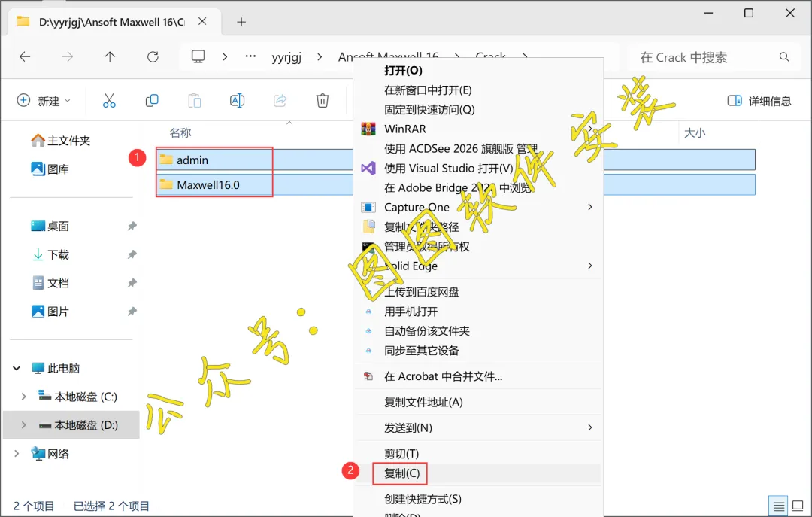Go forward with the right arrow
Image resolution: width=812 pixels, height=517 pixels.
coord(68,56)
